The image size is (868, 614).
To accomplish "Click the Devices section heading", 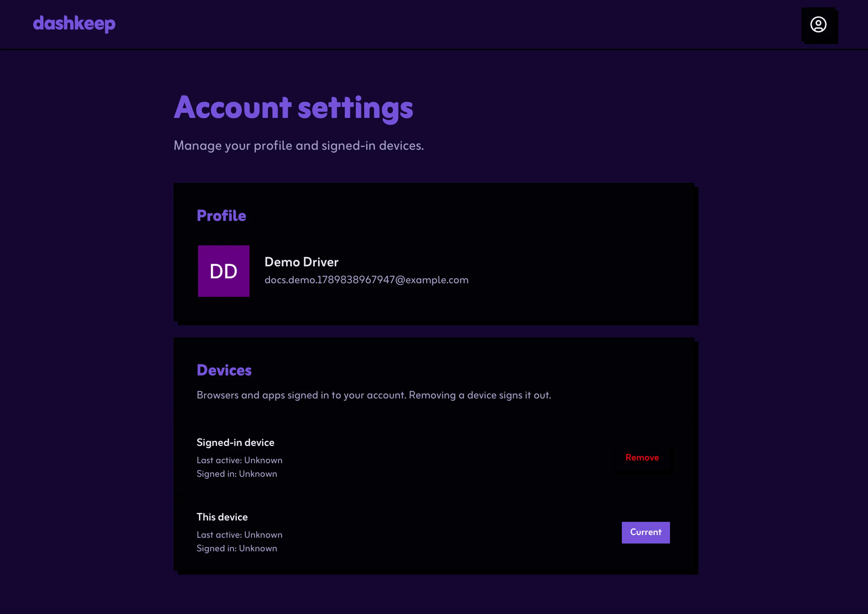I will (224, 370).
